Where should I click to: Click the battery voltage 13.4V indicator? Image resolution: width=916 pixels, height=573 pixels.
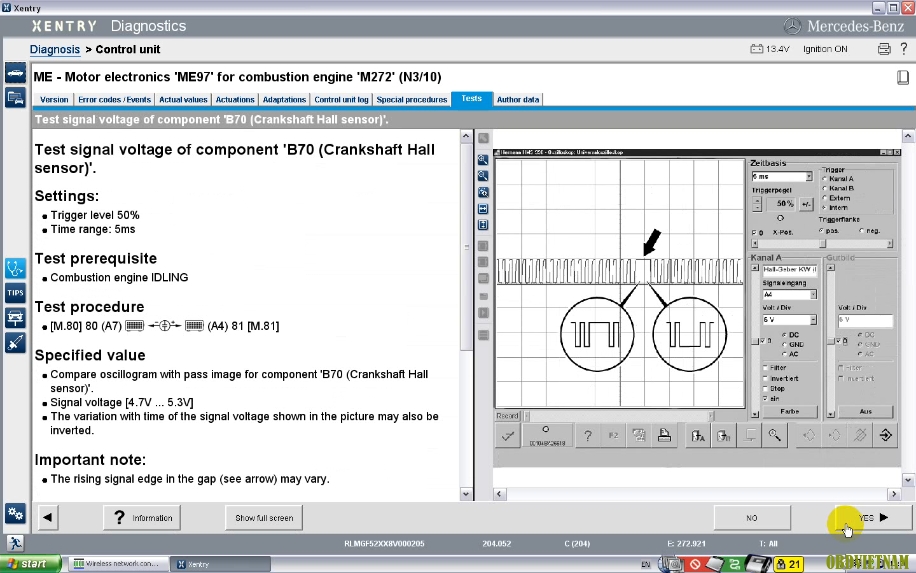pyautogui.click(x=769, y=49)
